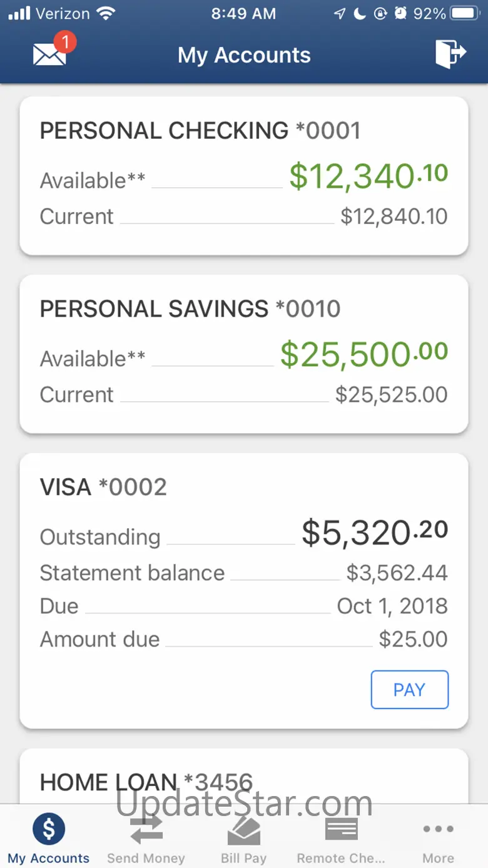Image resolution: width=488 pixels, height=868 pixels.
Task: Open the VISA *0002 account card
Action: click(x=104, y=487)
